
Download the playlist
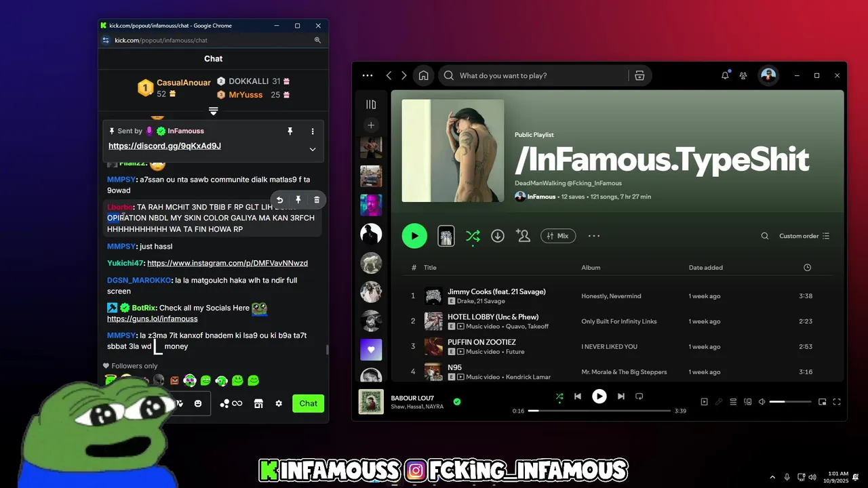(498, 236)
